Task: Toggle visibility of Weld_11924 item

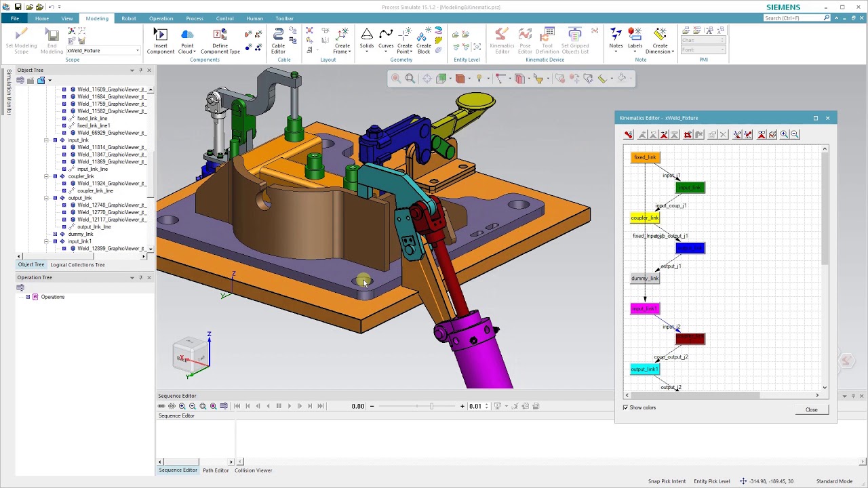Action: [x=64, y=184]
